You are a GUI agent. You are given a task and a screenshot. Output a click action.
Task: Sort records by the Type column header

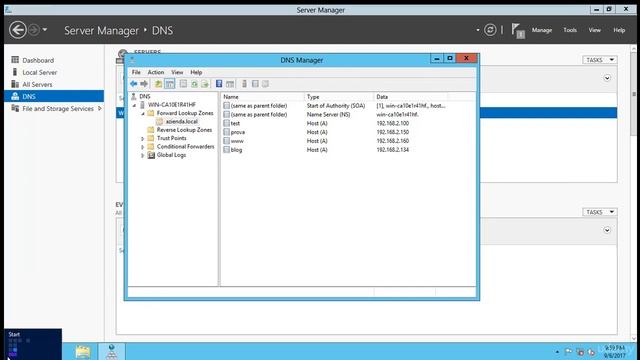click(339, 97)
